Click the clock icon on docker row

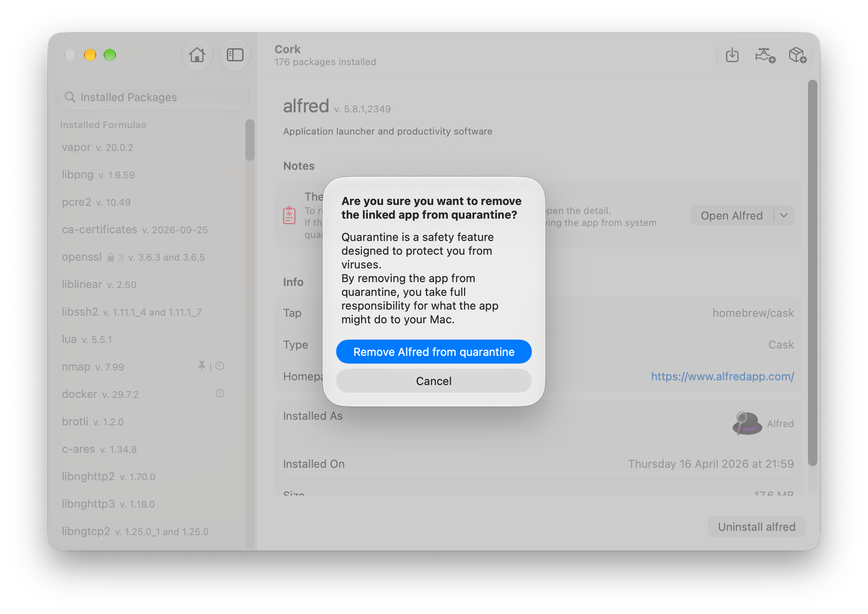point(220,393)
